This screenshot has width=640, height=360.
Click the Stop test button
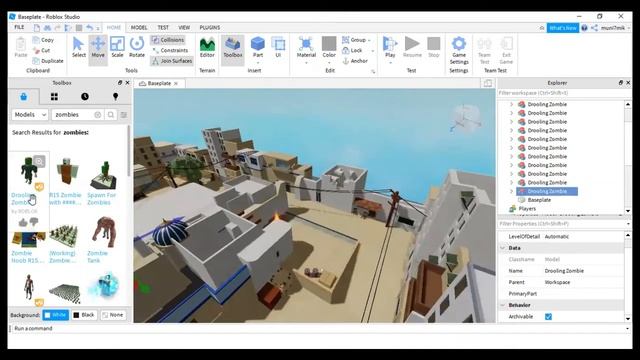433,47
